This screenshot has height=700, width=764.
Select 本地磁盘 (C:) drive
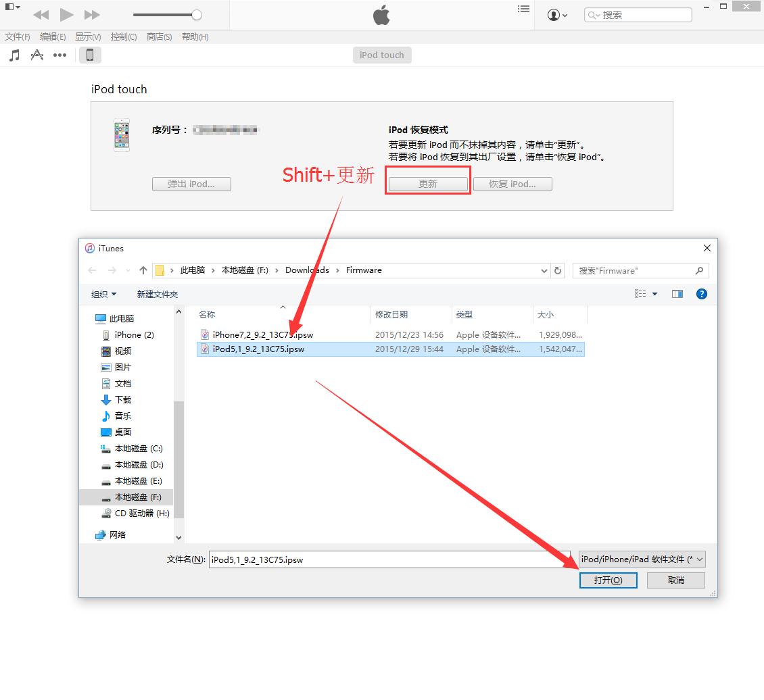point(132,449)
